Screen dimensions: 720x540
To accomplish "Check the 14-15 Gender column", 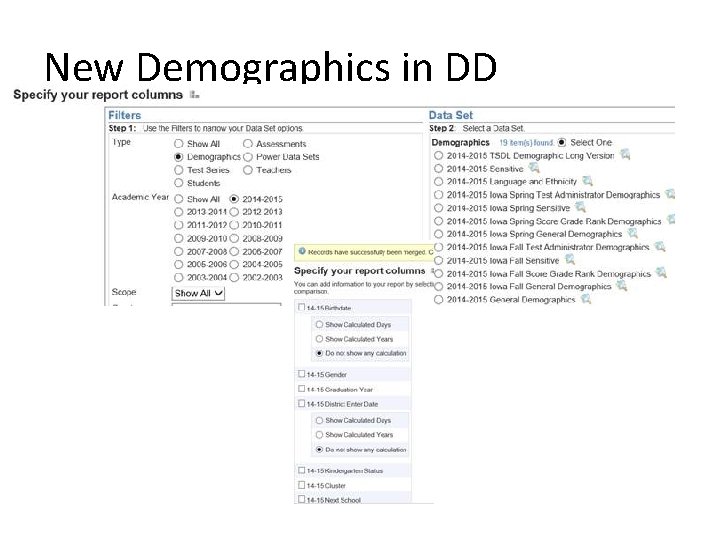I will pos(302,374).
